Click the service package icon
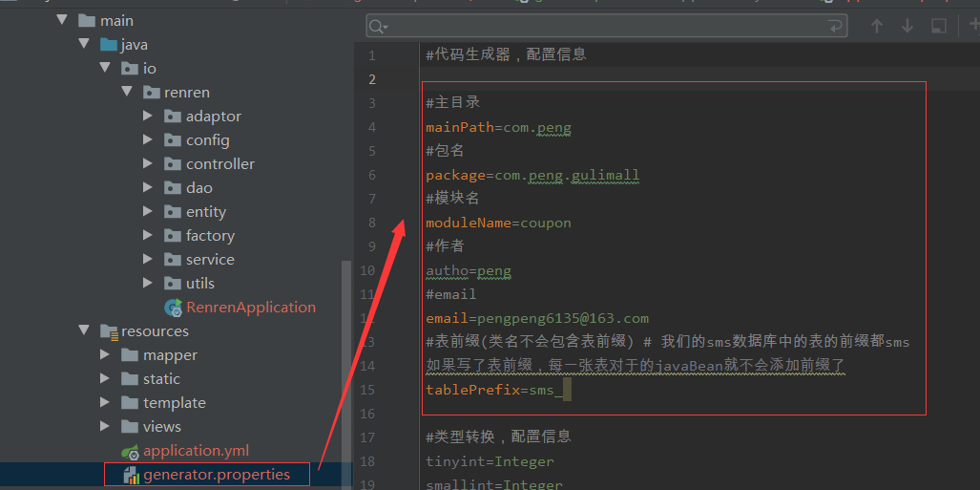Viewport: 980px width, 490px height. pyautogui.click(x=173, y=259)
